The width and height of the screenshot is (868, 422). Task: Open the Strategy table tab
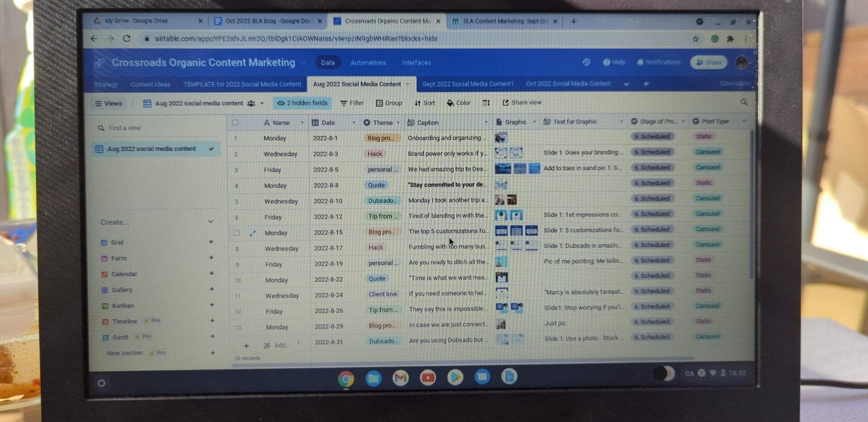point(106,84)
